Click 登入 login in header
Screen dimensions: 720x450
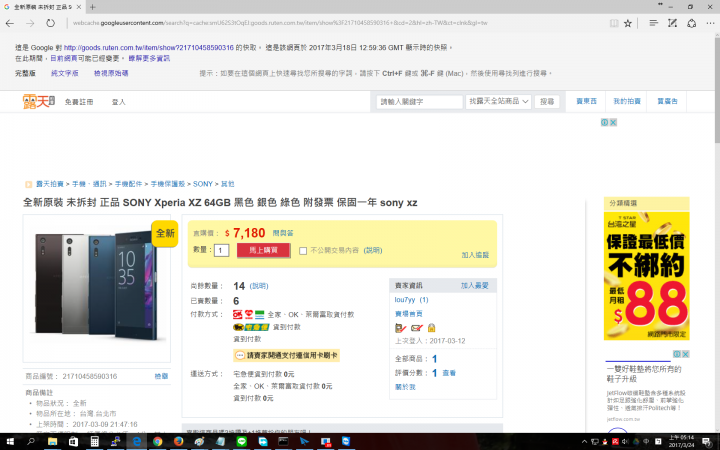(118, 102)
